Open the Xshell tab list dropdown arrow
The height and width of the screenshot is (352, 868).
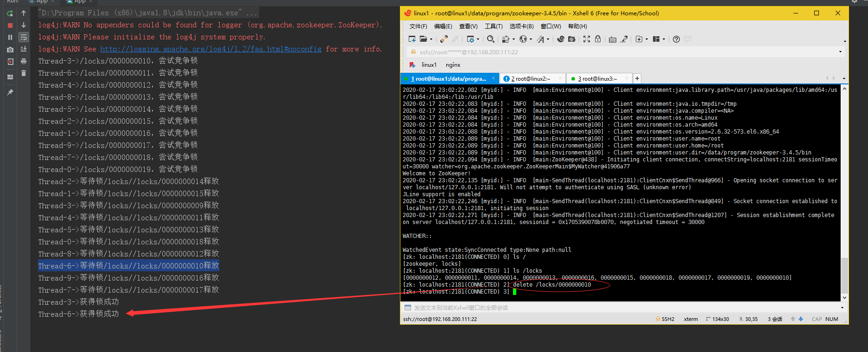click(x=844, y=78)
